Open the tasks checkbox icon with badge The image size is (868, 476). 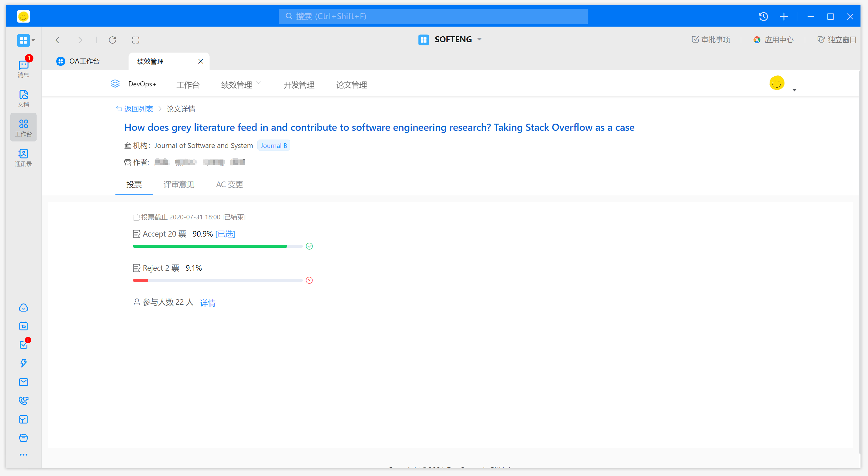(23, 345)
